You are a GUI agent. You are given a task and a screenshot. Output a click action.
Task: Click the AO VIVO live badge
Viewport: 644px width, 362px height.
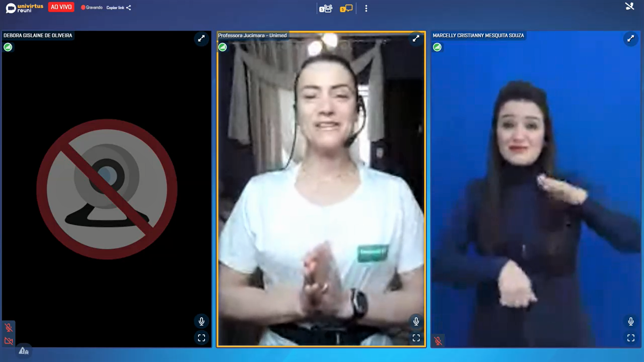(61, 8)
